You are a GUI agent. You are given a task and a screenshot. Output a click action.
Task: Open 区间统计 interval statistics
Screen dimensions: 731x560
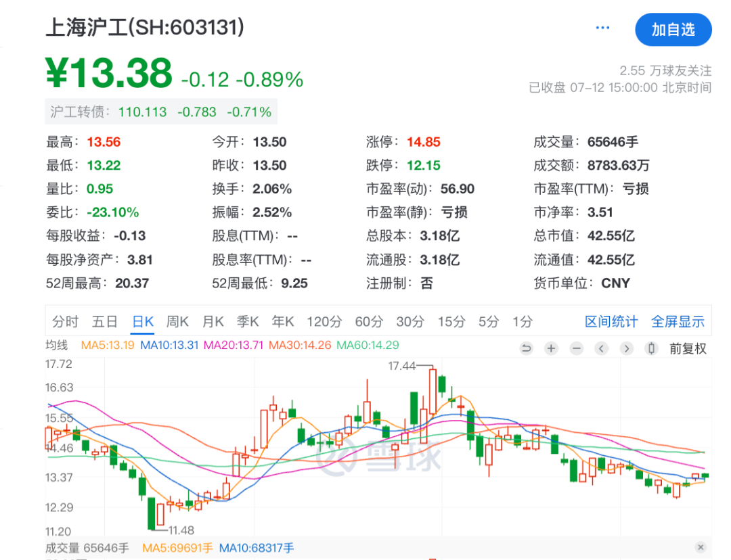(611, 322)
